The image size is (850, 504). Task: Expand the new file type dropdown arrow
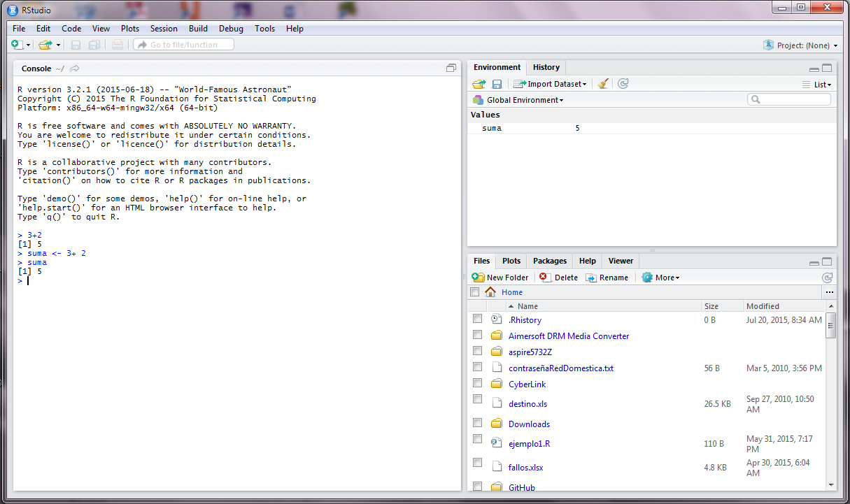point(29,45)
